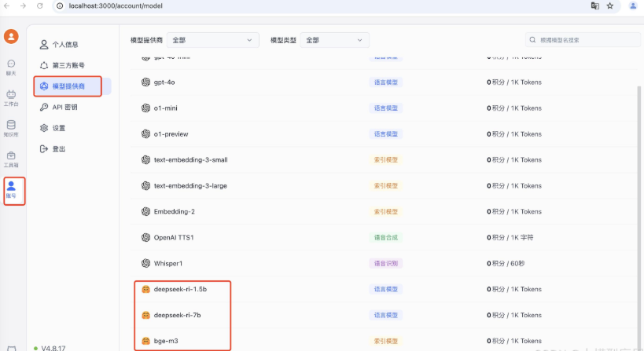Select the Whisper1 model name
This screenshot has width=644, height=351.
168,263
